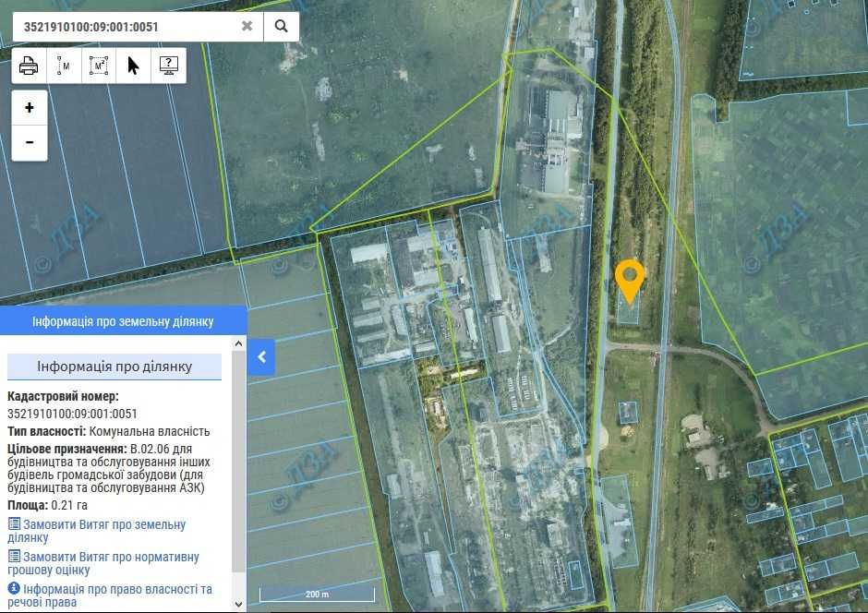This screenshot has width=868, height=613.
Task: Click the "Інформація про ділянку" section heading
Action: point(115,367)
